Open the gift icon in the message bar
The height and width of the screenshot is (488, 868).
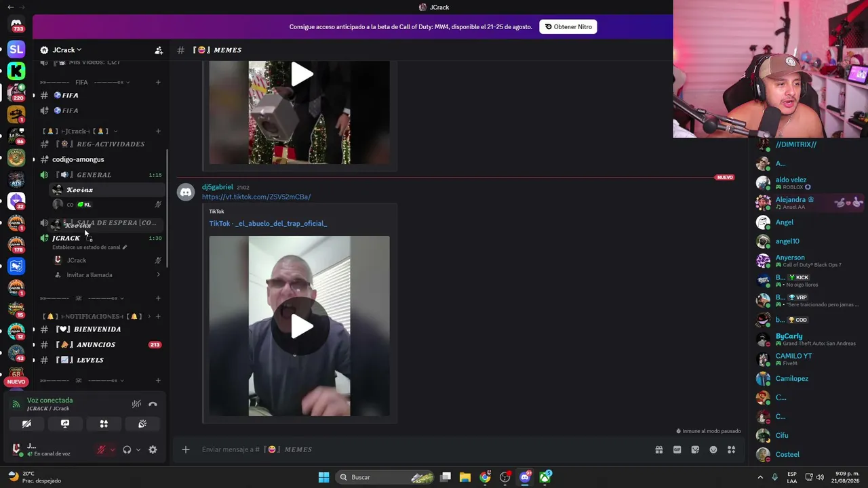point(658,449)
